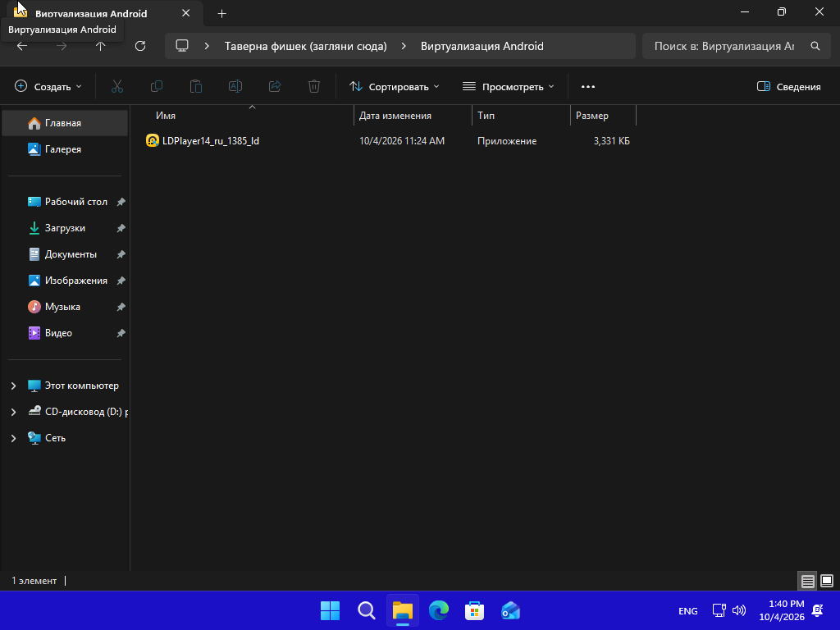Open Галерея in the sidebar

[x=65, y=149]
